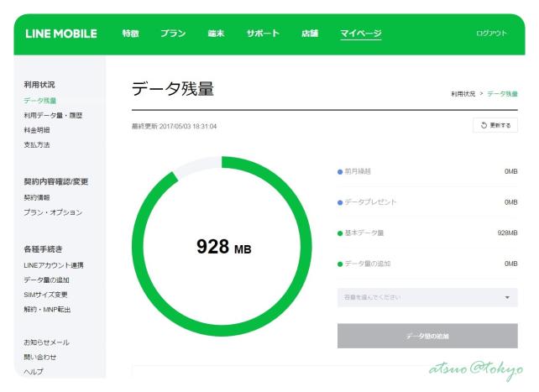Screen dimensions: 539x392
Task: Open LINEアカウント連携 in the sidebar
Action: (54, 265)
